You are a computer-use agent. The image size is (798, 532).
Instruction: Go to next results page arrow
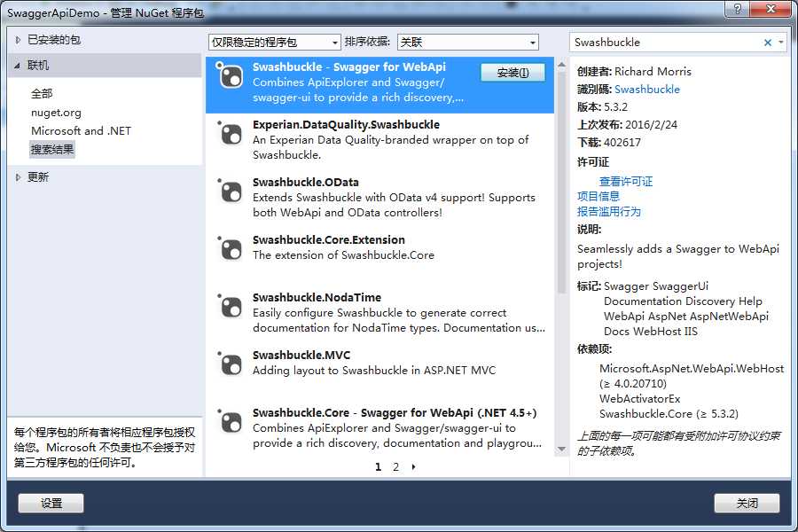point(413,467)
